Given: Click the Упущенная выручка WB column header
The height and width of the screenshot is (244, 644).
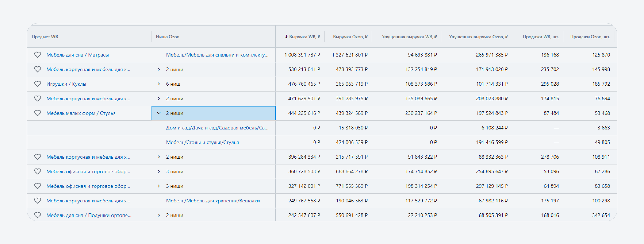Looking at the screenshot, I should (409, 37).
